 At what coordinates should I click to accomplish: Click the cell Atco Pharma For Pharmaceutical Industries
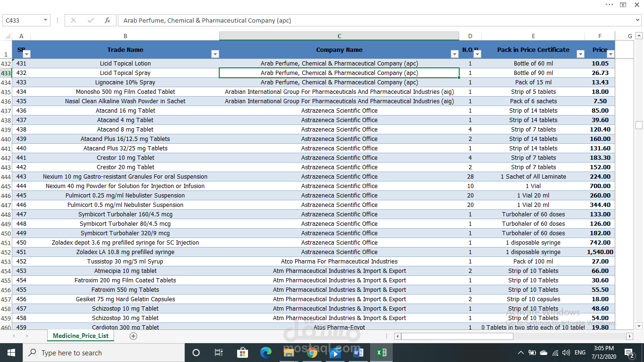[339, 262]
